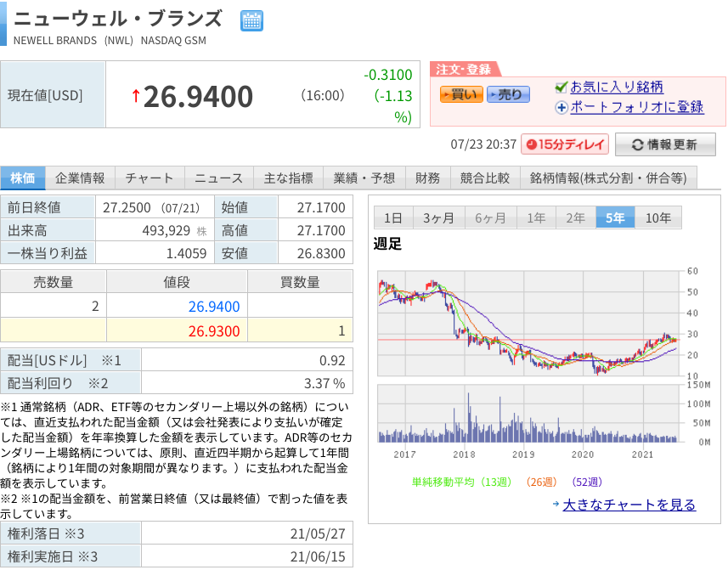
Task: Click the weekly price candlestick chart
Action: (529, 323)
